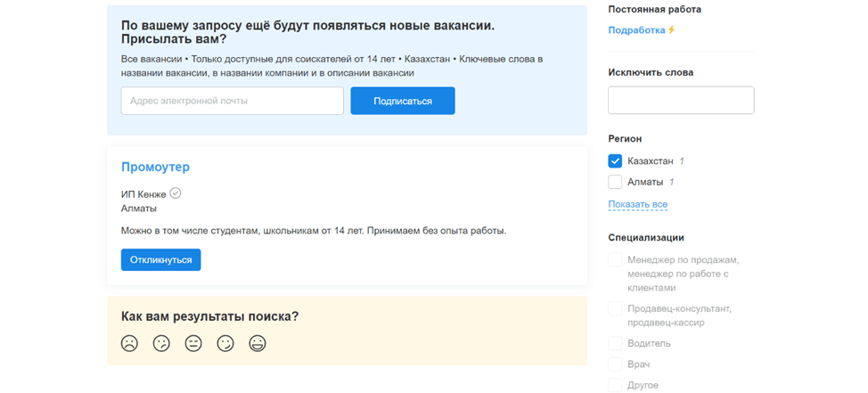Rate search results with the neutral face

[193, 344]
